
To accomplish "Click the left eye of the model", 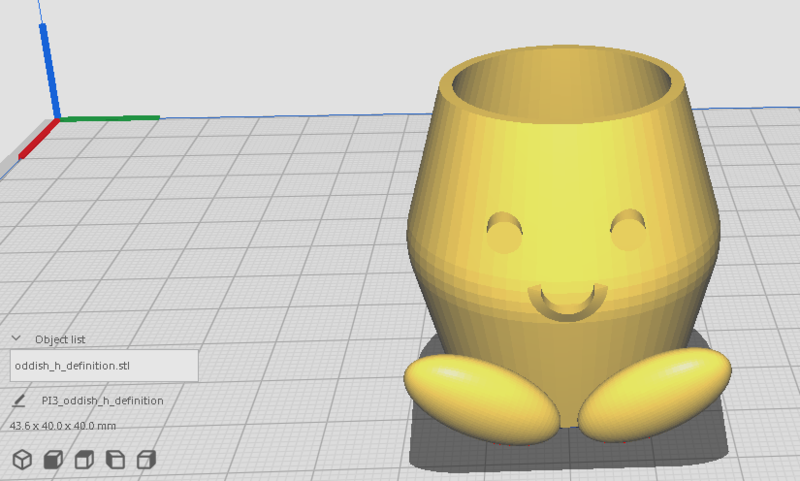I will pyautogui.click(x=505, y=234).
